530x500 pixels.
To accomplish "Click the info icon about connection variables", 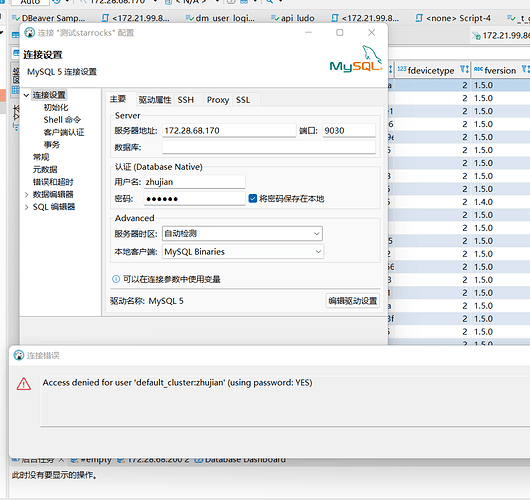I will pos(116,279).
